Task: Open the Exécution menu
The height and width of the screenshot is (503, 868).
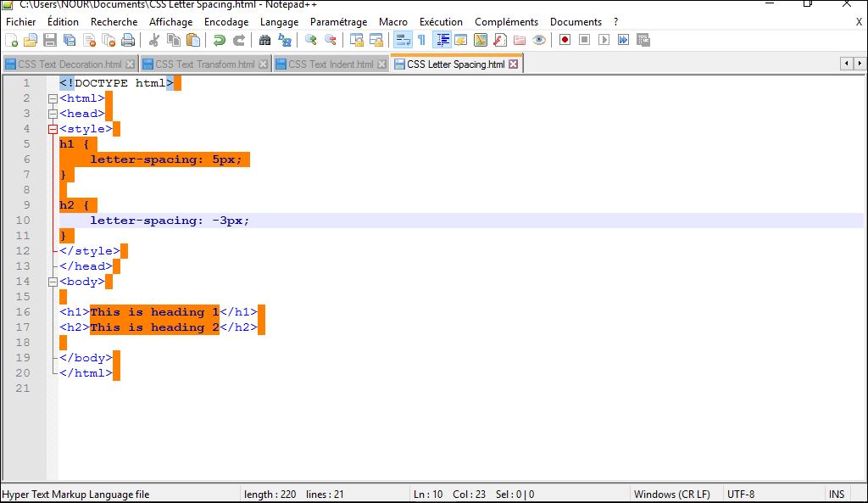Action: 441,21
